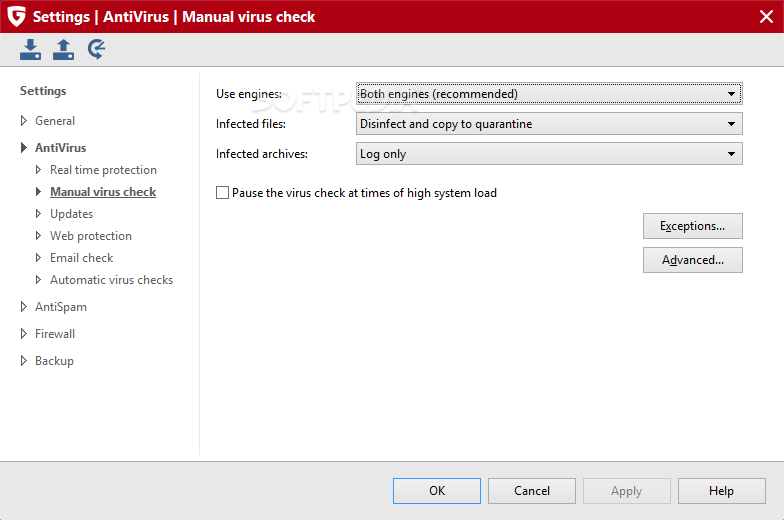Image resolution: width=784 pixels, height=520 pixels.
Task: Open Updates settings
Action: click(72, 214)
